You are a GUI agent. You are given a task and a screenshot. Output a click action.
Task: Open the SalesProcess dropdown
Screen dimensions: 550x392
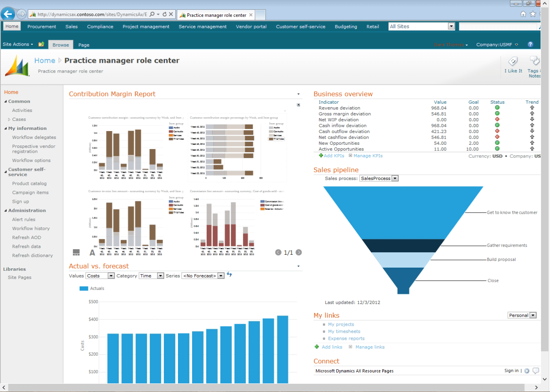pyautogui.click(x=395, y=179)
